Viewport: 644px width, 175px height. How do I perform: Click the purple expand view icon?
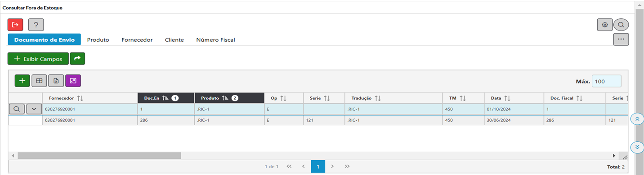coord(73,81)
